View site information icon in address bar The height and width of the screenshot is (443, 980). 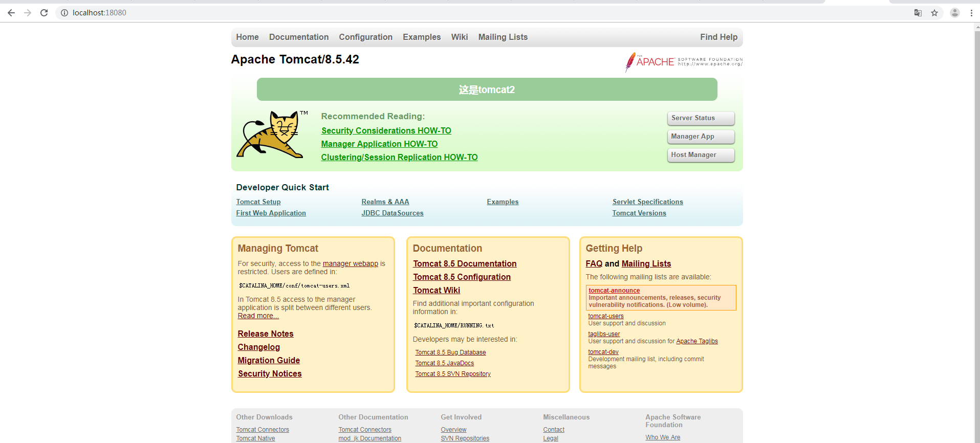tap(64, 13)
